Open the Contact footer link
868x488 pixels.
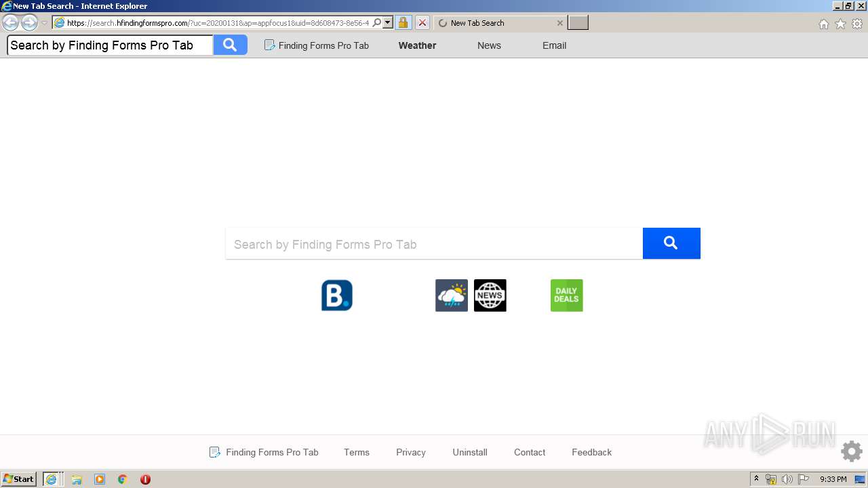[530, 452]
